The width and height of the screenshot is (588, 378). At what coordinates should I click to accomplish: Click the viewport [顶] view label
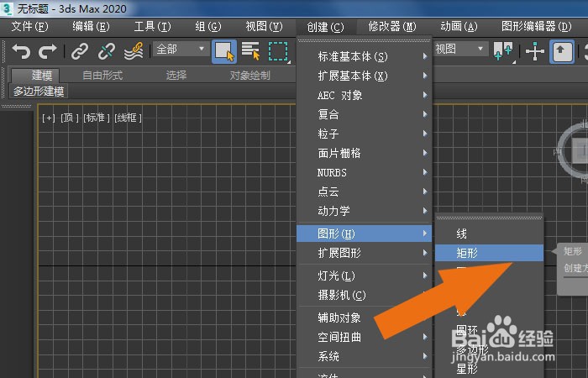tap(70, 118)
